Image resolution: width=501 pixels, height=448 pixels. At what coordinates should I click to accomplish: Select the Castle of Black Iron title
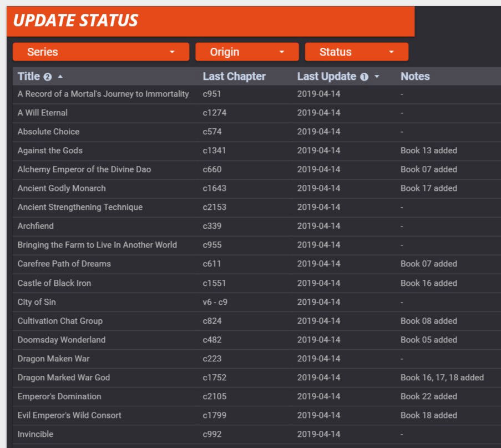pyautogui.click(x=54, y=283)
